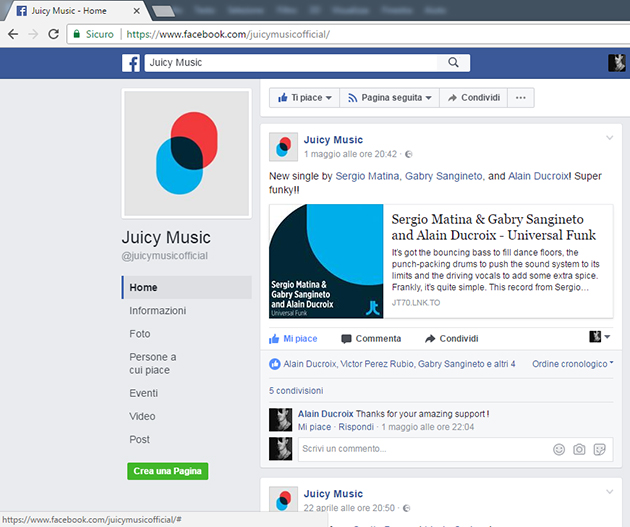Open Foto section

tap(140, 334)
